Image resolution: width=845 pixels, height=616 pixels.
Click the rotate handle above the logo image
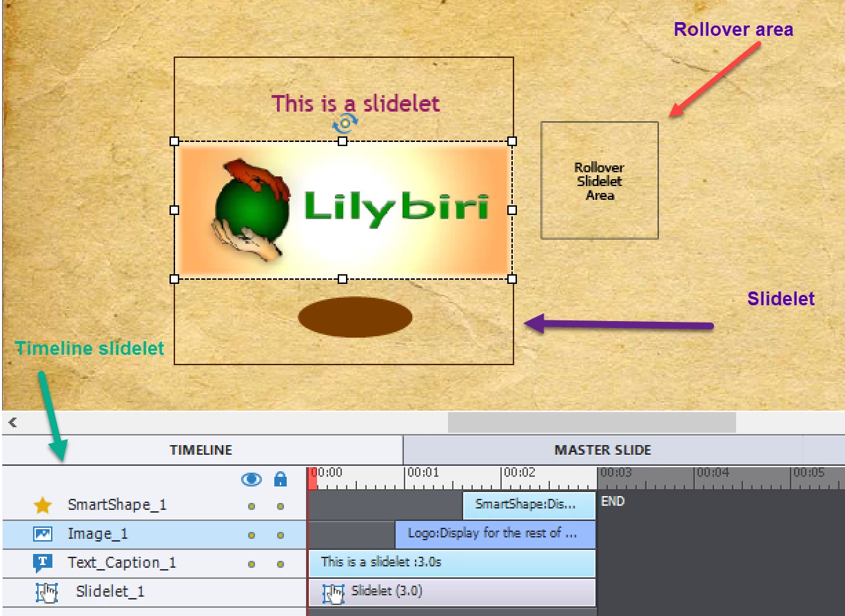tap(345, 123)
